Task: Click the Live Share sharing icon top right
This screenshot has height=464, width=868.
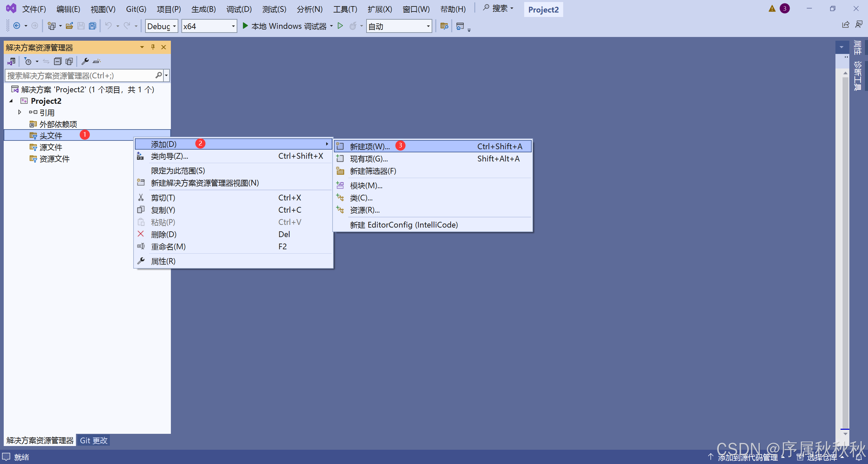Action: (845, 25)
